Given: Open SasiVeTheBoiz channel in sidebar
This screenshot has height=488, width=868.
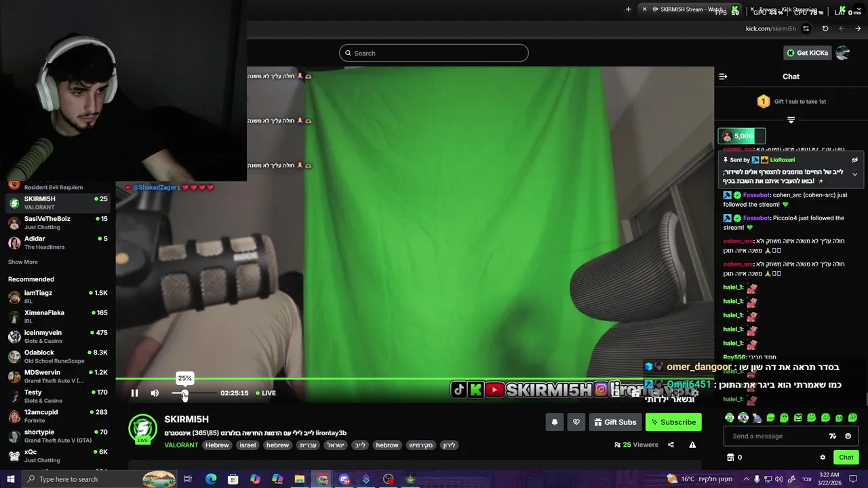Looking at the screenshot, I should coord(58,222).
